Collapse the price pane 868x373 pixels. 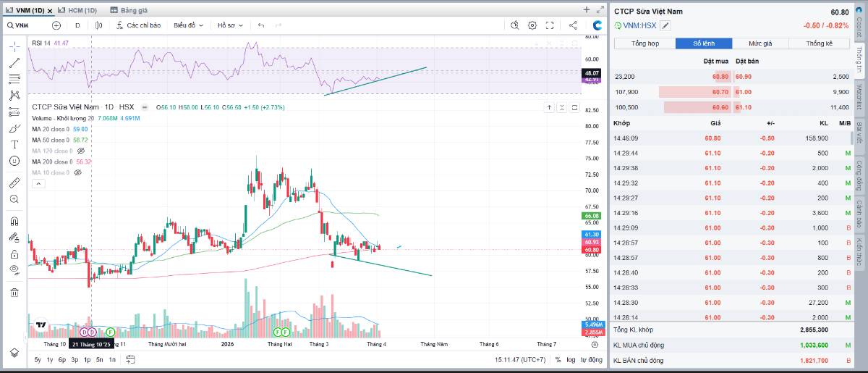point(562,107)
